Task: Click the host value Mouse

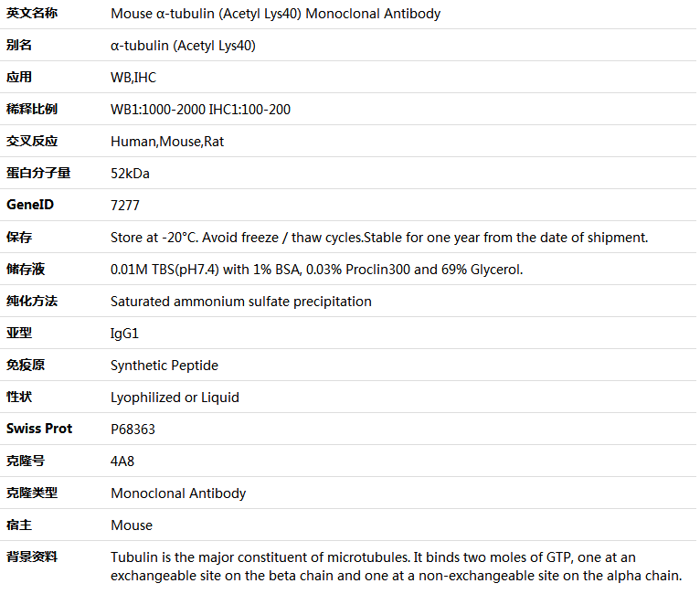Action: point(132,525)
